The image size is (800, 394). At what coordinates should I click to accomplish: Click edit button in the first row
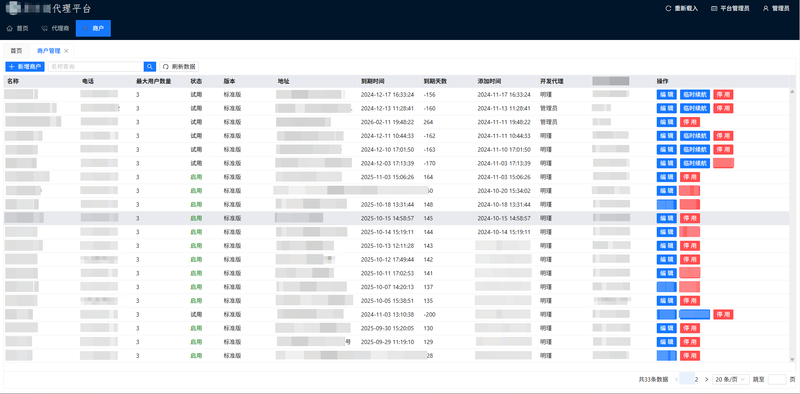(667, 94)
